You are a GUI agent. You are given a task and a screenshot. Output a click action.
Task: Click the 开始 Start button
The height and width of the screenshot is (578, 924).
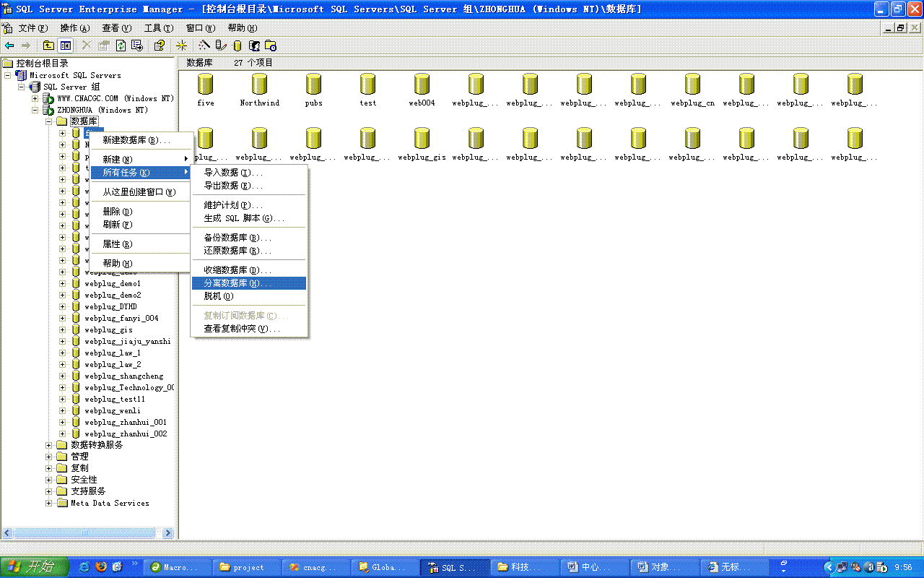(35, 567)
